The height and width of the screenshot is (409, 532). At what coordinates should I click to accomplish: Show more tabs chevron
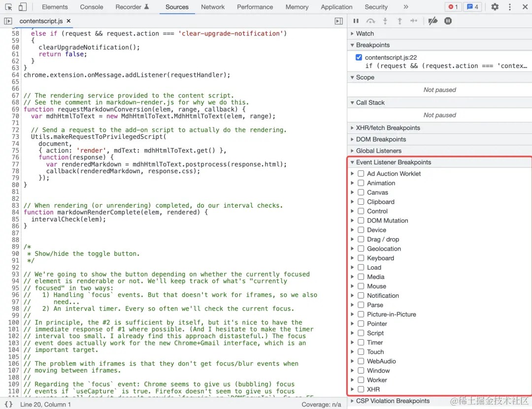(x=406, y=7)
